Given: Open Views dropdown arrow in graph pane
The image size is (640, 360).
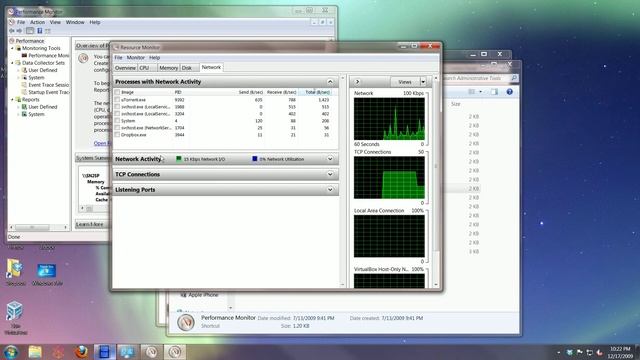Looking at the screenshot, I should 423,82.
